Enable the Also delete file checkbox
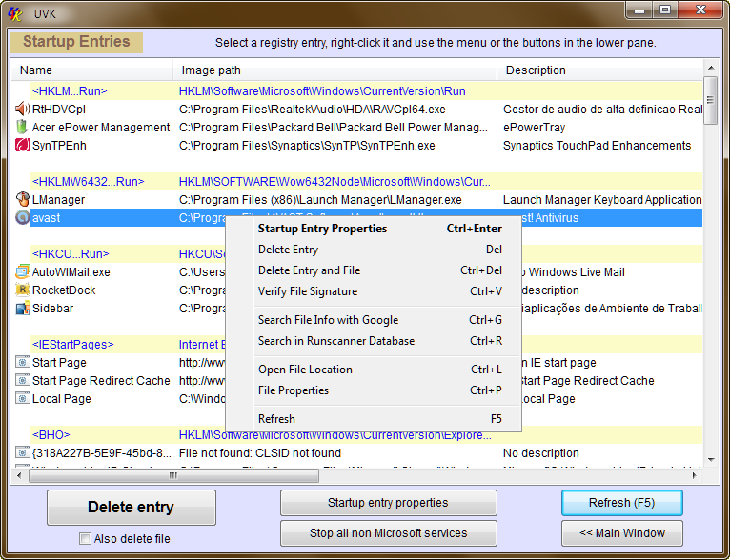 click(x=85, y=539)
